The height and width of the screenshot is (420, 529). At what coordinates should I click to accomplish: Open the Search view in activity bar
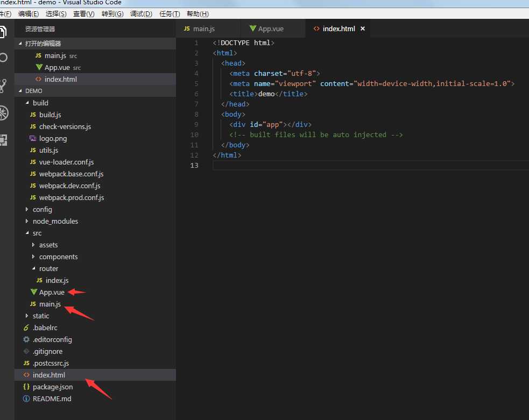[4, 58]
